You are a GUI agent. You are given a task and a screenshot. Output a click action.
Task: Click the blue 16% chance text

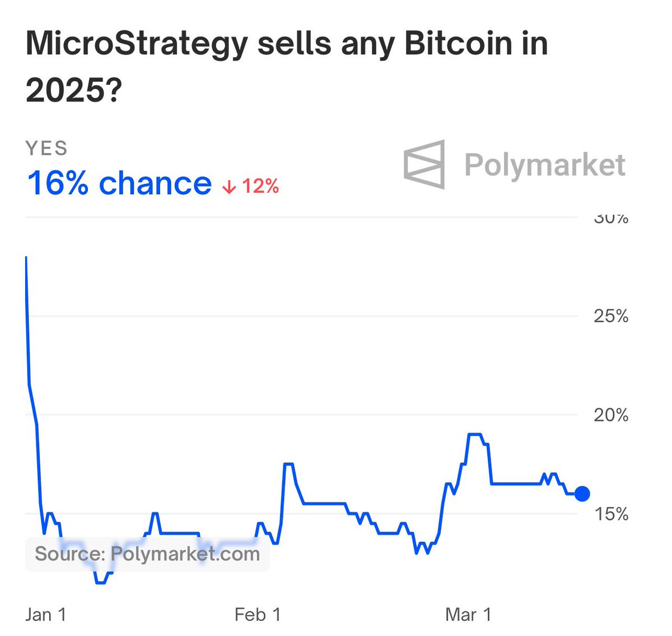119,184
